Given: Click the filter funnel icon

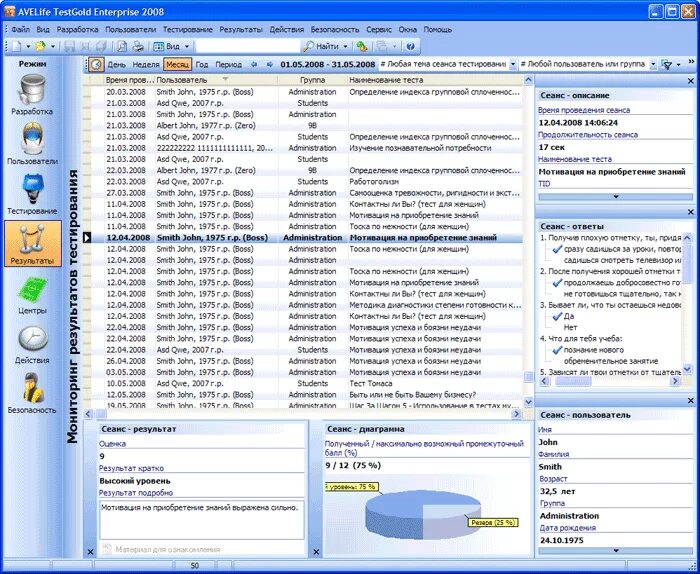Looking at the screenshot, I should coord(667,65).
